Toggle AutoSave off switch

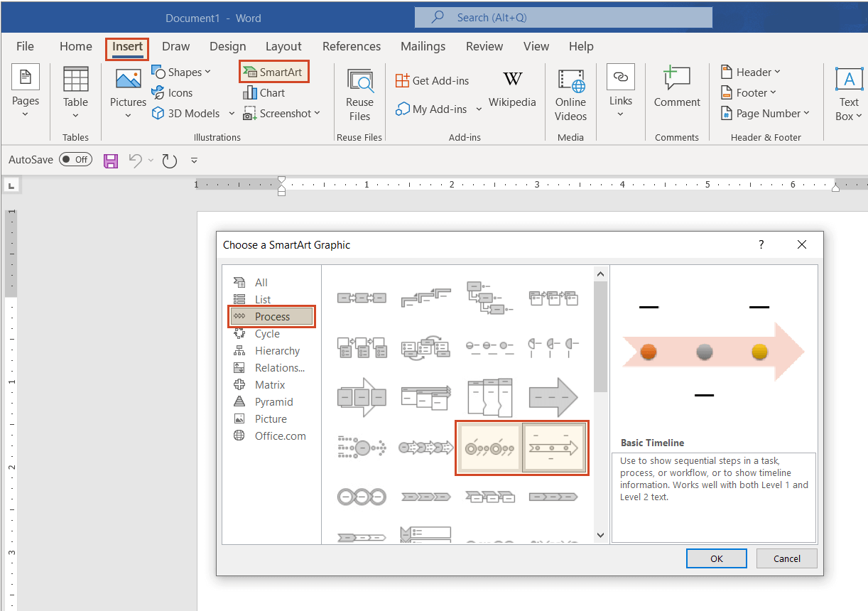(x=75, y=159)
